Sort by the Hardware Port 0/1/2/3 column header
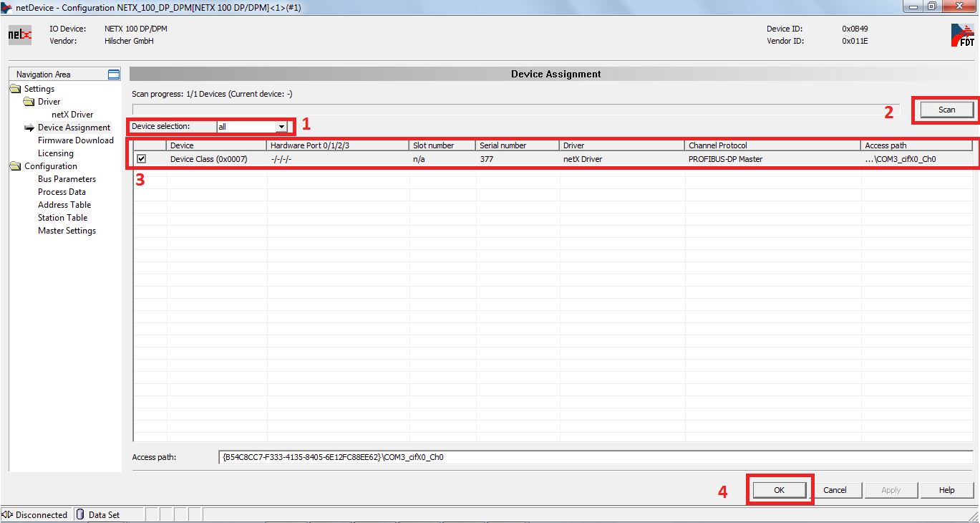Image resolution: width=980 pixels, height=523 pixels. tap(338, 145)
